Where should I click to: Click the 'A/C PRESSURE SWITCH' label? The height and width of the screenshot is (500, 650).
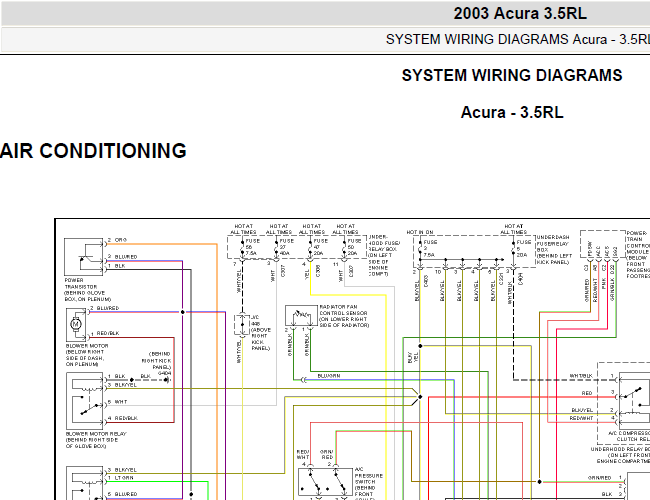click(x=369, y=475)
